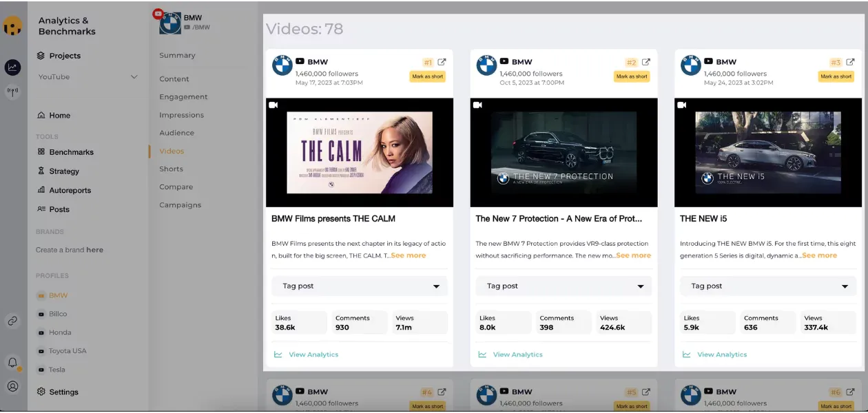Open Tag post dropdown on THE CALM card
Image resolution: width=868 pixels, height=413 pixels.
(x=360, y=286)
